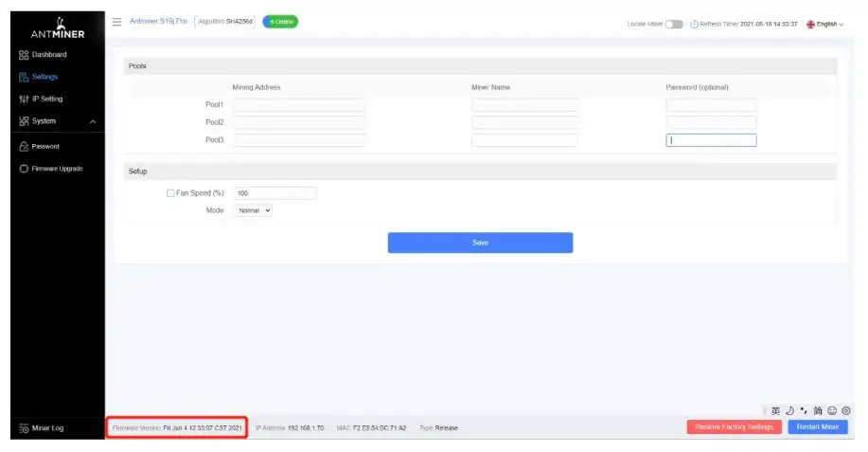868x452 pixels.
Task: Click the System sidebar icon
Action: (24, 121)
